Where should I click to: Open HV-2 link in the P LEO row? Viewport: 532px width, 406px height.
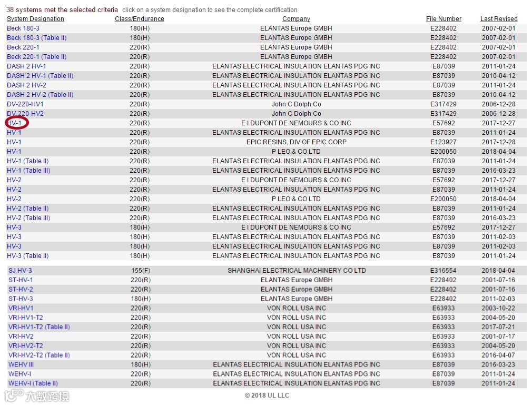point(14,199)
